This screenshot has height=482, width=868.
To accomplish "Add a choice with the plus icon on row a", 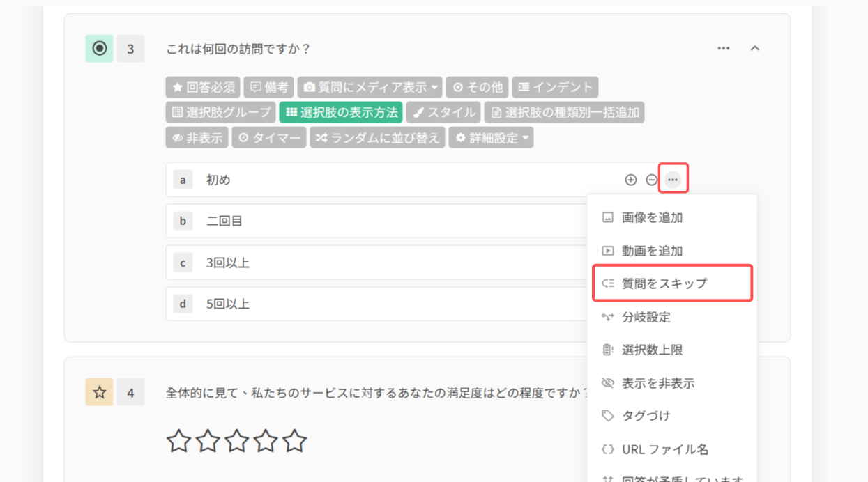I will tap(631, 180).
